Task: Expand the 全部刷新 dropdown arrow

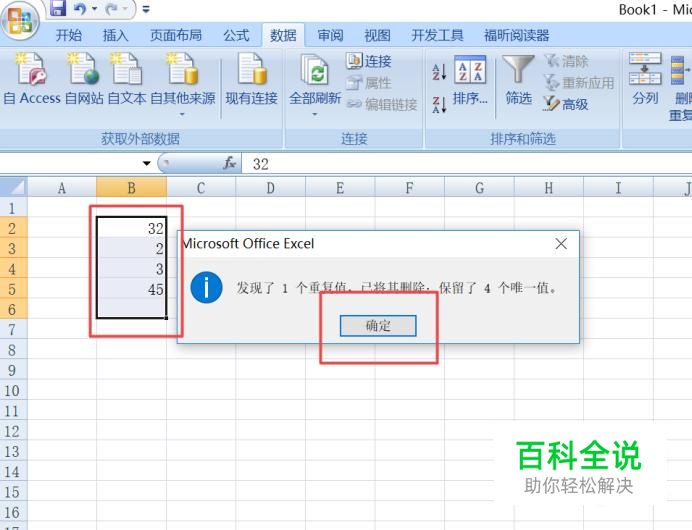Action: [315, 114]
